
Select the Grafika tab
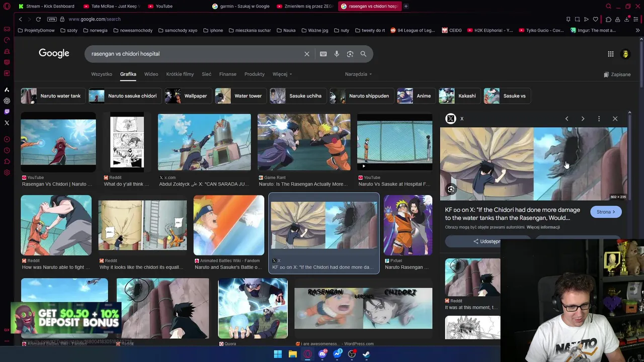(x=128, y=74)
